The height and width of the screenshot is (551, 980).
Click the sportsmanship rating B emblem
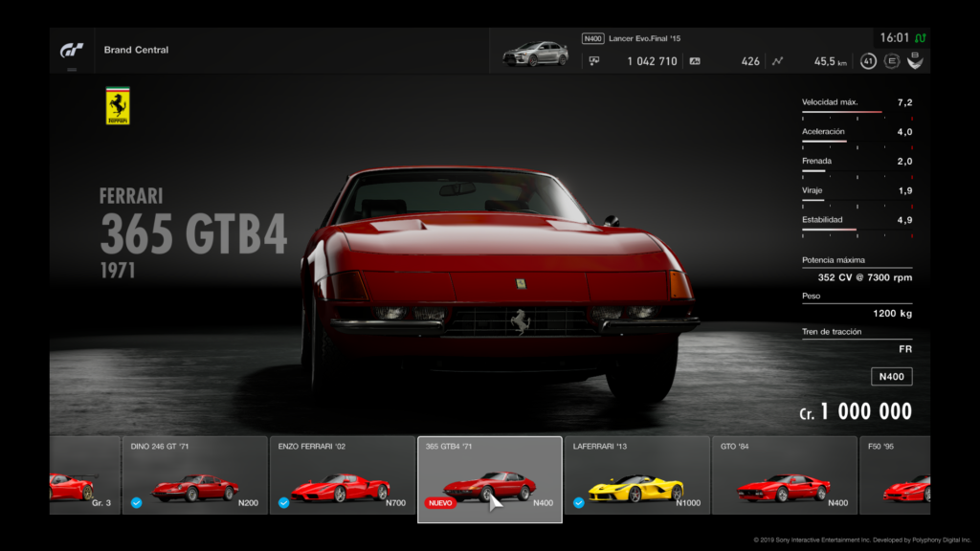915,60
